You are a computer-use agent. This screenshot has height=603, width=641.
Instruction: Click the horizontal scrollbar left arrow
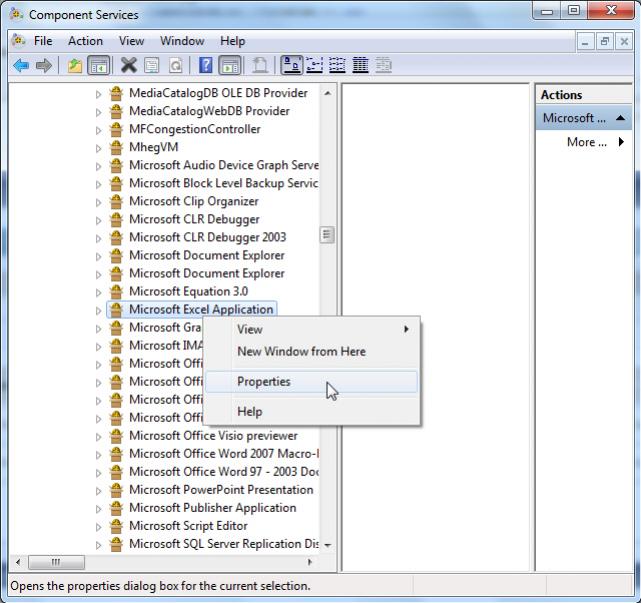pyautogui.click(x=18, y=562)
